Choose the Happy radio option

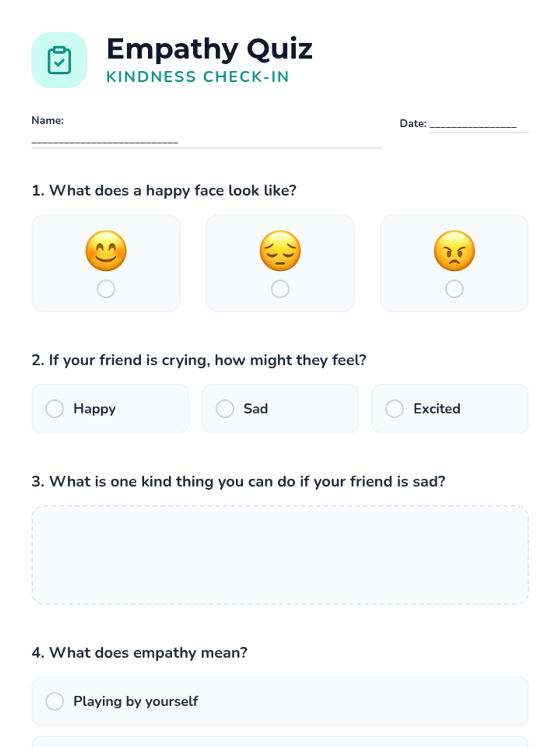55,409
